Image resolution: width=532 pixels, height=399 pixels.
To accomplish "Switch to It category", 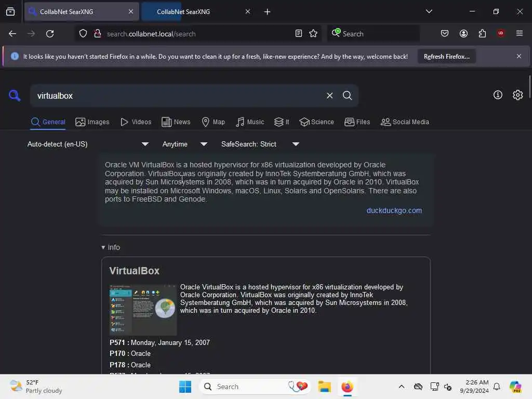I will point(282,122).
